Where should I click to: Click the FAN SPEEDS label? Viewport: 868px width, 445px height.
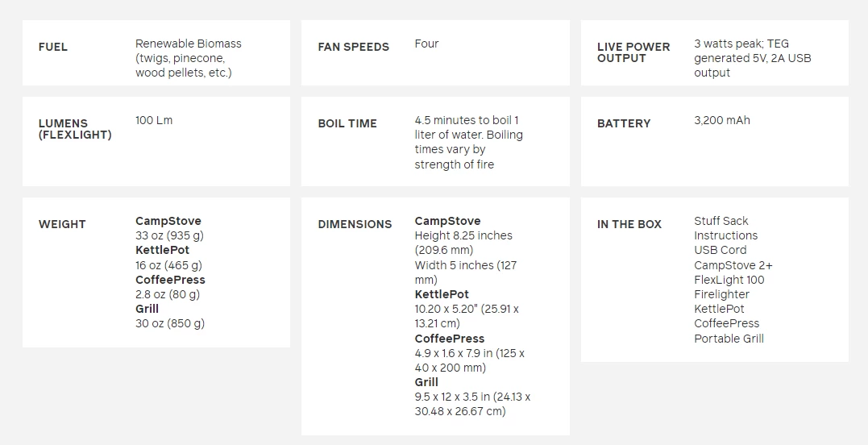tap(353, 47)
